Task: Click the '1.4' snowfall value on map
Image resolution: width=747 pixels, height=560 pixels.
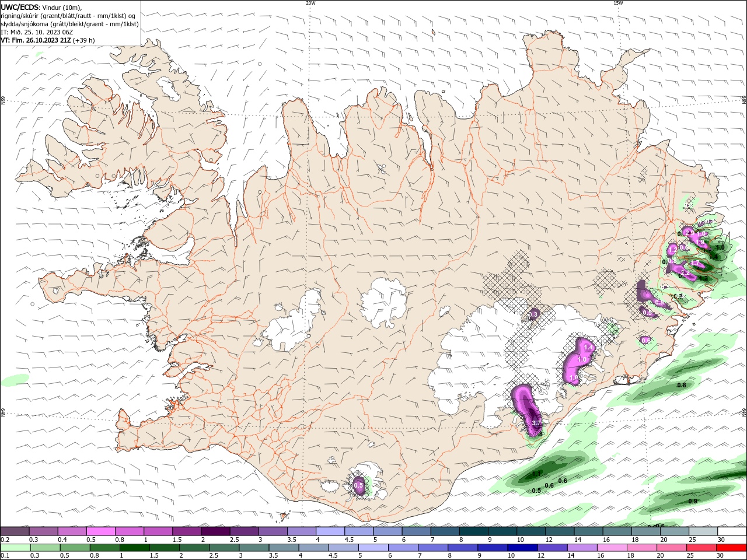Action: click(x=588, y=348)
